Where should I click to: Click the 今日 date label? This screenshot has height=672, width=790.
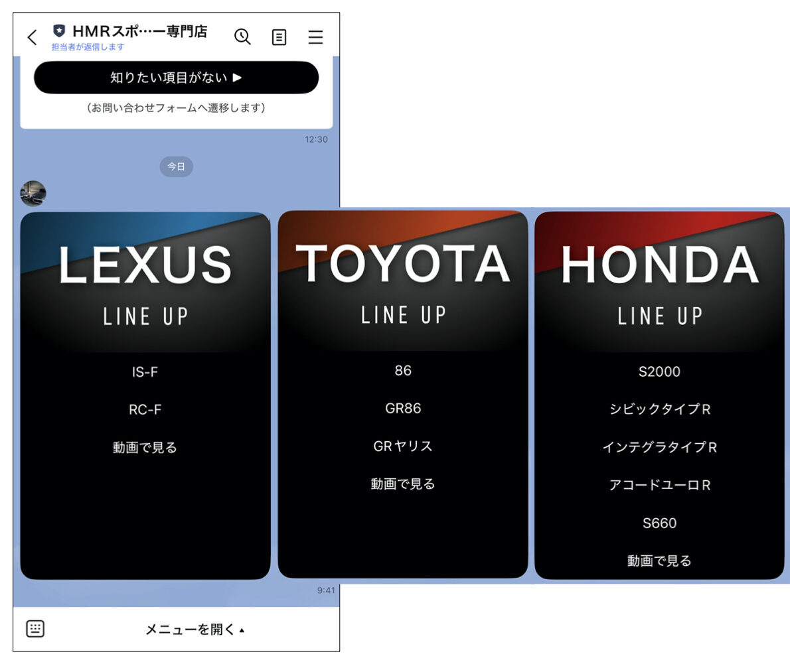pyautogui.click(x=177, y=167)
